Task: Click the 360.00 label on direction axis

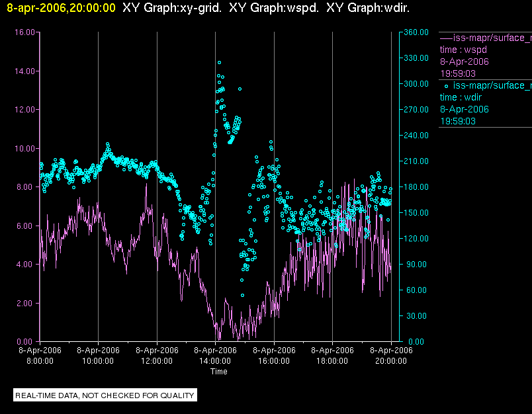Action: (416, 32)
